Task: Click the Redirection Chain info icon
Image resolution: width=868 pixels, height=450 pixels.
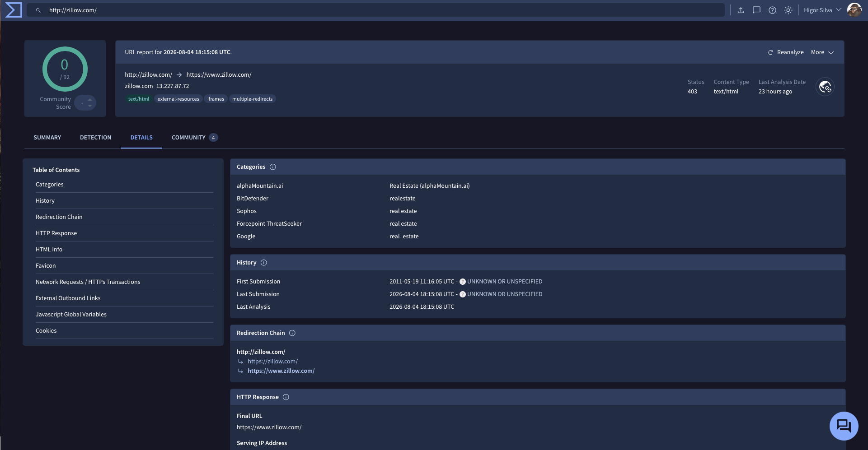Action: [292, 333]
